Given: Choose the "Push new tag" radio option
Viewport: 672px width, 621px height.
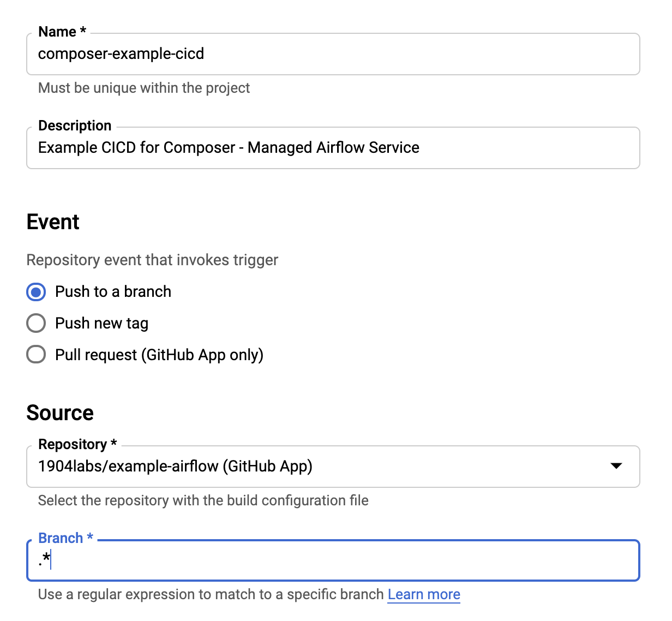Looking at the screenshot, I should coord(36,324).
